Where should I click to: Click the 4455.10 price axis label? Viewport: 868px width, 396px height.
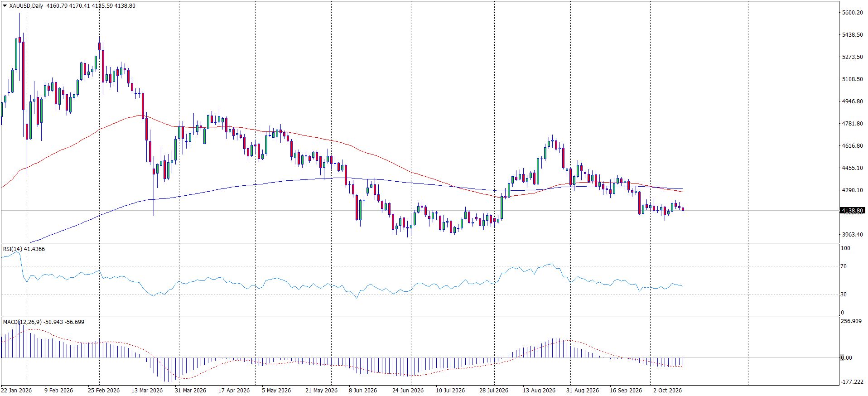[852, 168]
